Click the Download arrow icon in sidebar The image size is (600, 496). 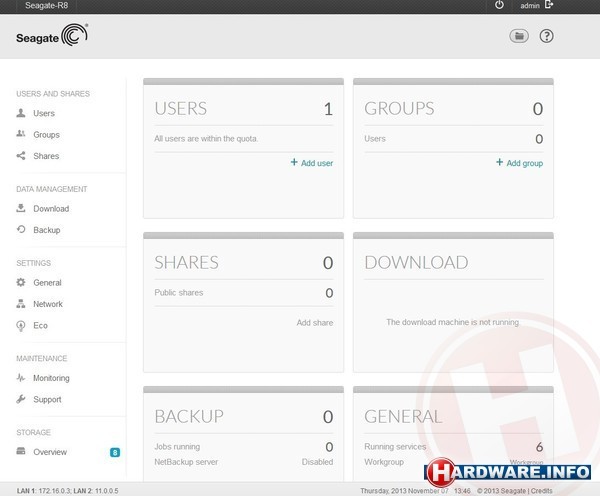[x=21, y=209]
